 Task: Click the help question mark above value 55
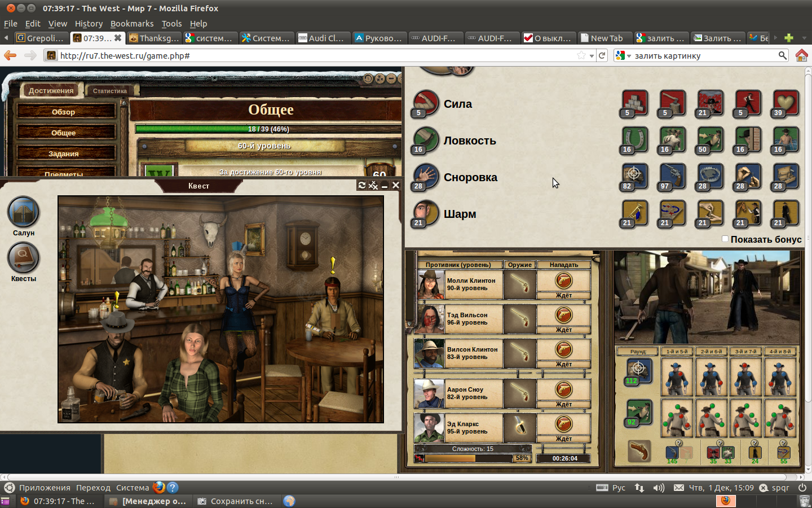point(783,443)
